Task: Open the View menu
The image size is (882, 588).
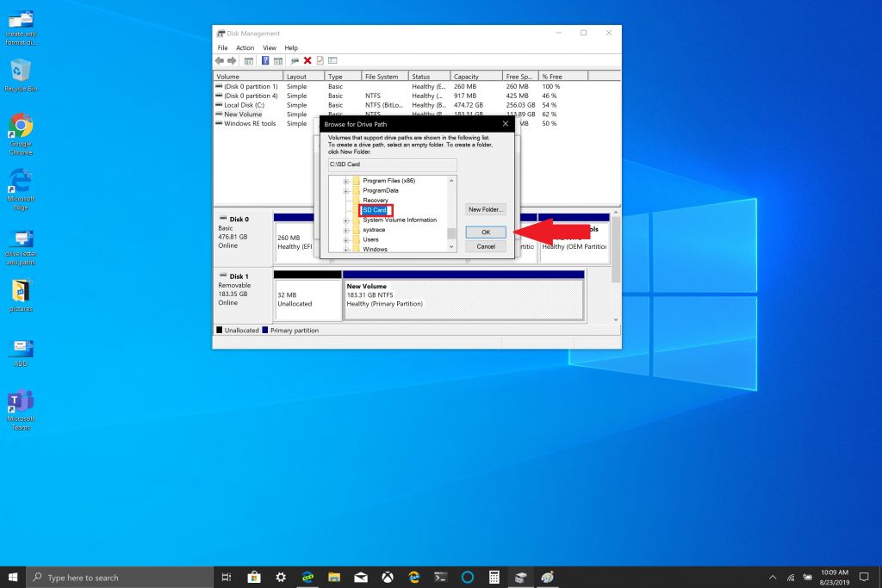Action: 270,48
